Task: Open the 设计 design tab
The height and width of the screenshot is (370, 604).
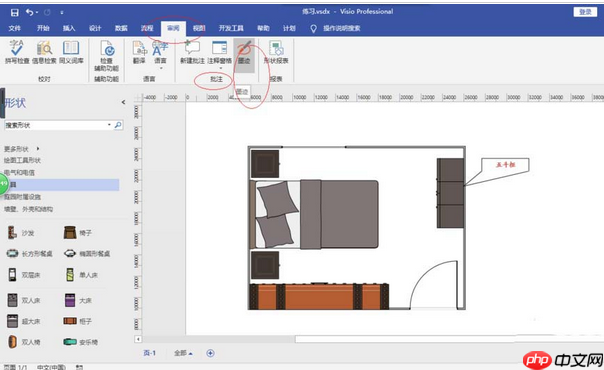Action: [x=95, y=28]
